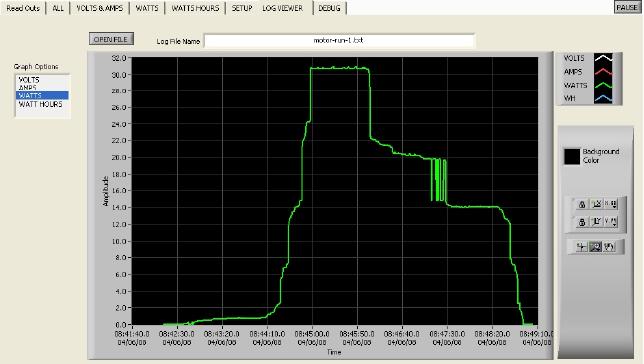The image size is (644, 364).
Task: Click the Log File Name field
Action: tap(339, 41)
